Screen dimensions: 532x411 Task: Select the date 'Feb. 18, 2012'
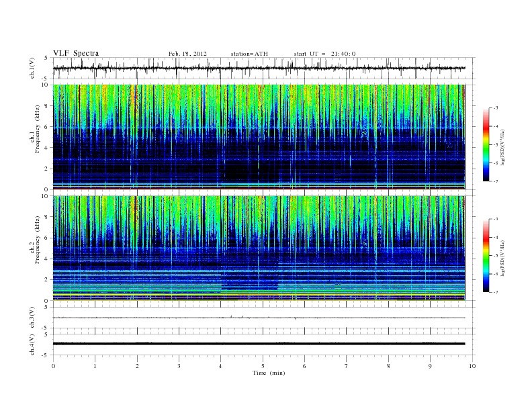[x=187, y=54]
